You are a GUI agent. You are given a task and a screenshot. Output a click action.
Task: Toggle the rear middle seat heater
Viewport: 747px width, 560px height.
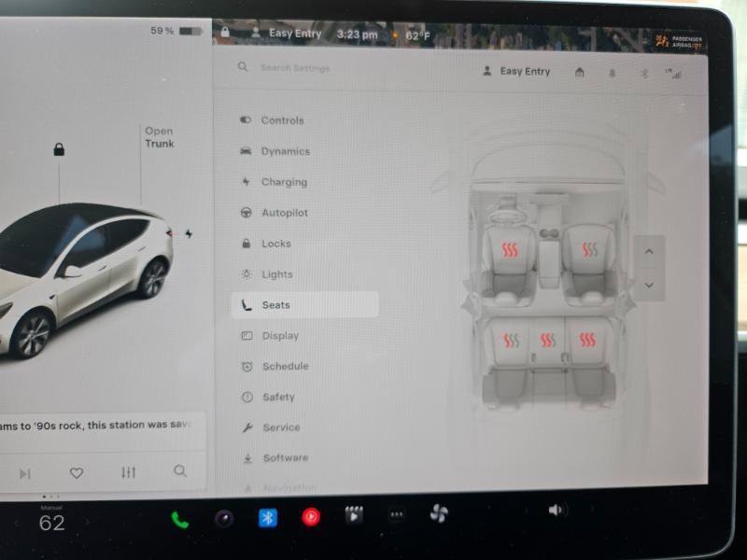pyautogui.click(x=549, y=340)
